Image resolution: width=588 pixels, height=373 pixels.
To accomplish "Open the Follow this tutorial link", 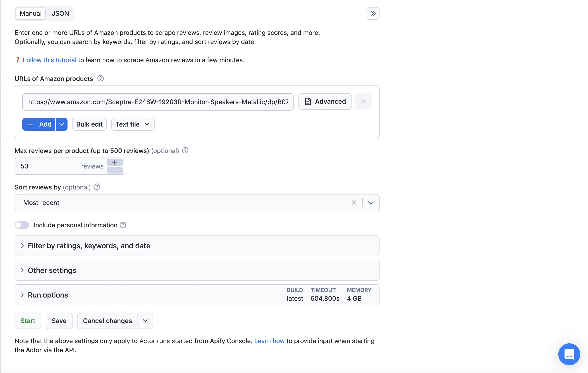I will tap(49, 60).
